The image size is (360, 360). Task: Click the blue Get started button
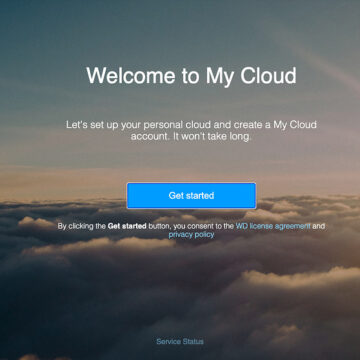point(191,196)
